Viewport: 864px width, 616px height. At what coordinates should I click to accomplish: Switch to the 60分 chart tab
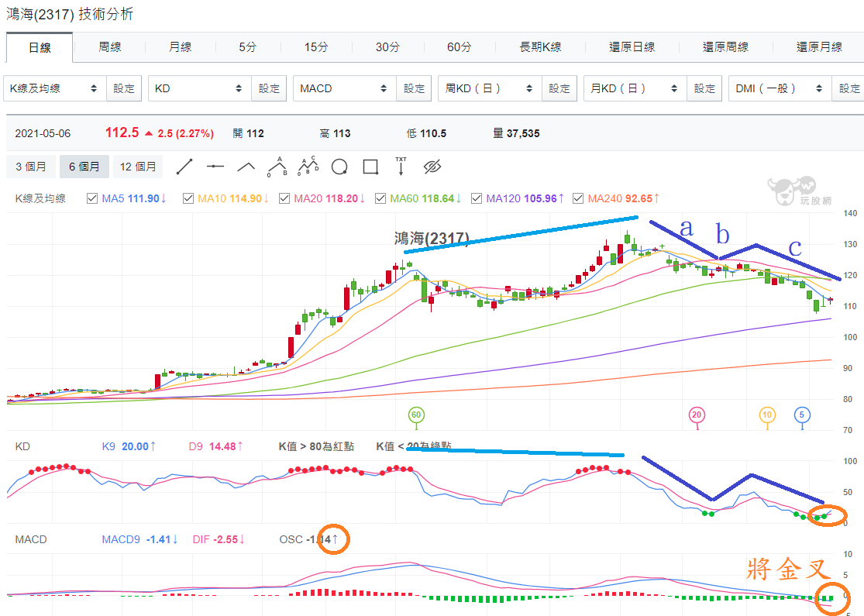459,47
